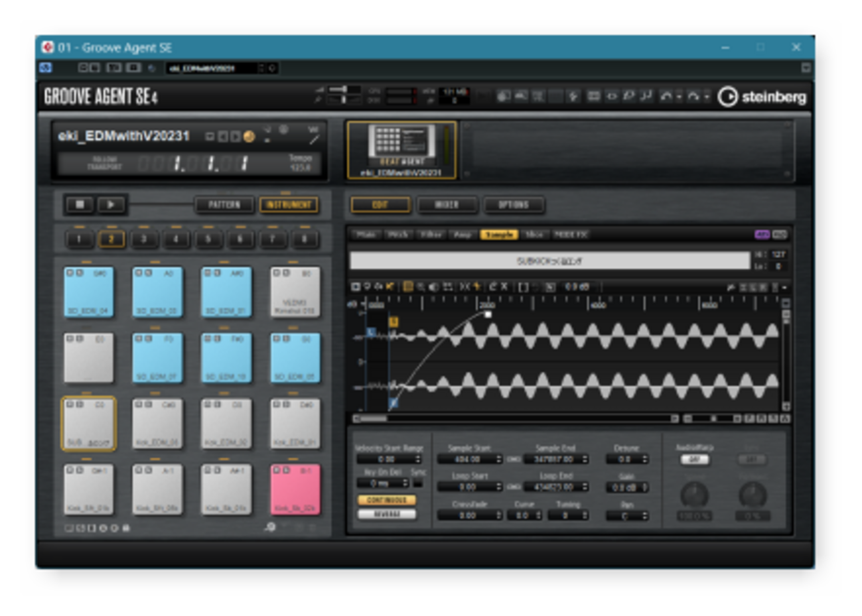Click the Sample End value field
Viewport: 862px width, 616px height.
tap(555, 459)
